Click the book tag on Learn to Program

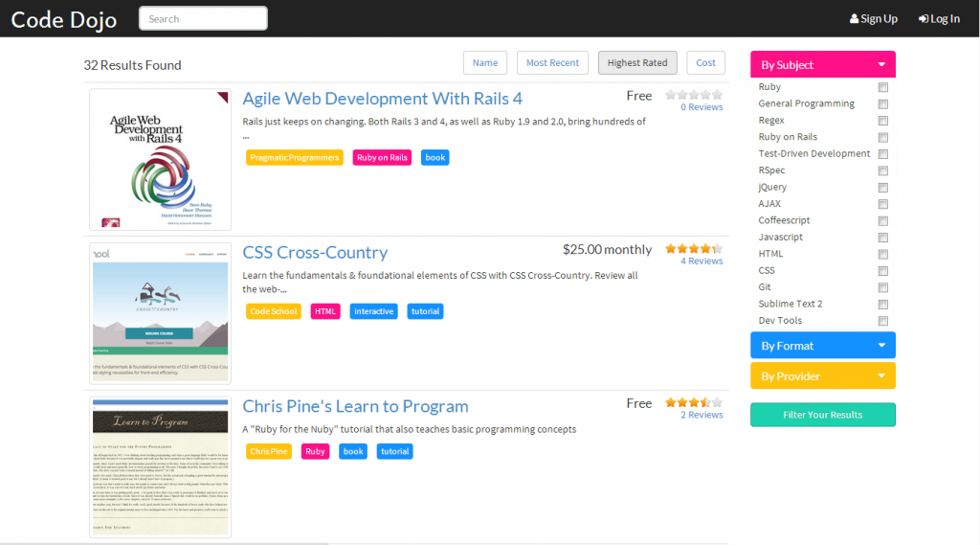coord(352,451)
